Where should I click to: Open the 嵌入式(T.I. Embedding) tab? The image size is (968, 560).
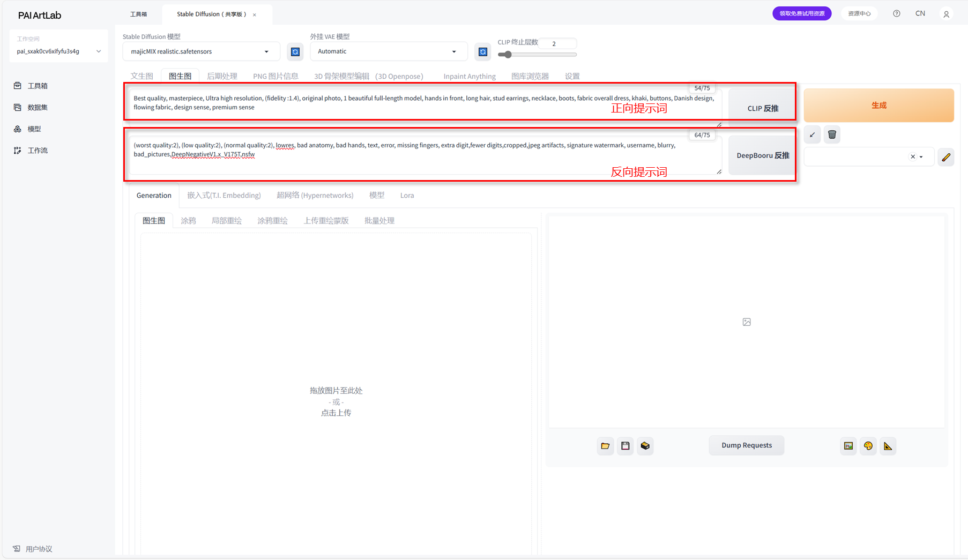click(224, 196)
